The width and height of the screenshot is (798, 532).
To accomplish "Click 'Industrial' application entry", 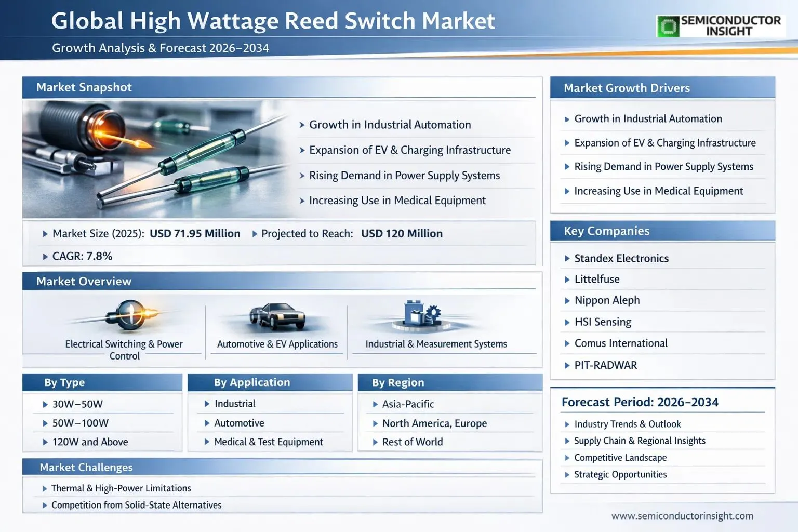I will pos(235,403).
